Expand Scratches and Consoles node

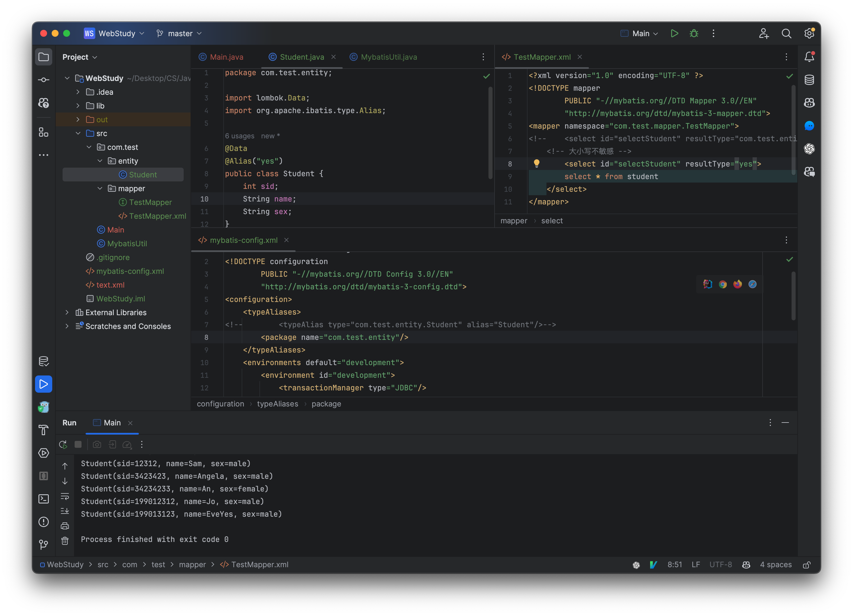67,326
